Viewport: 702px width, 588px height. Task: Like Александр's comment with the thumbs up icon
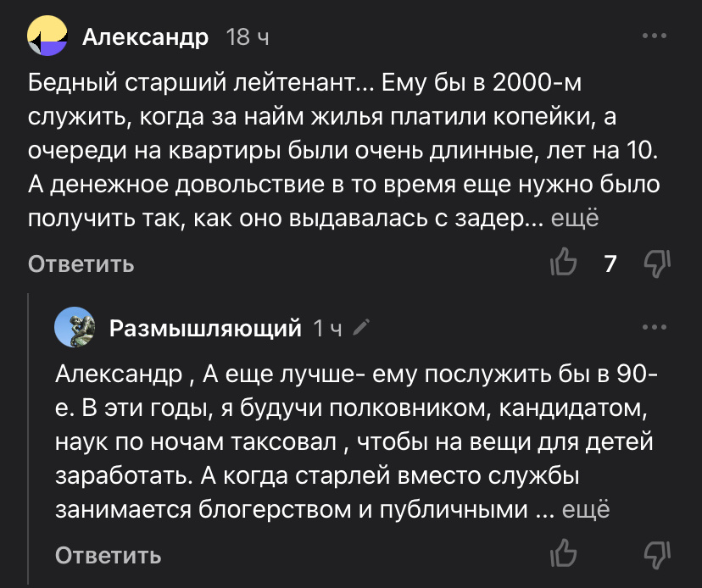pos(565,263)
